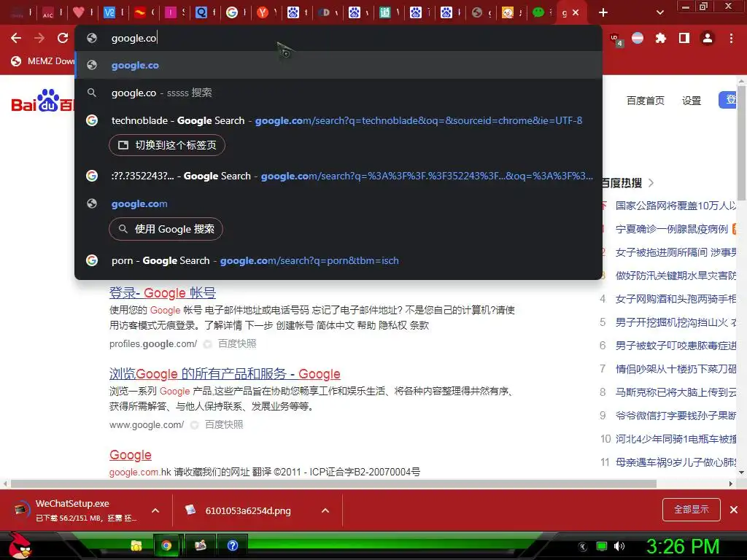This screenshot has height=560, width=747.
Task: Open the 百度首页 link
Action: [645, 101]
